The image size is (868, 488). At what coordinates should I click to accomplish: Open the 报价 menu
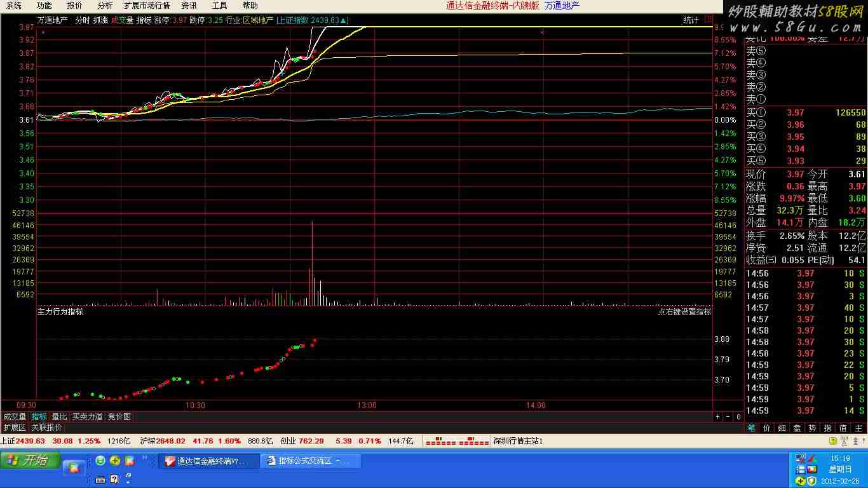[x=74, y=6]
